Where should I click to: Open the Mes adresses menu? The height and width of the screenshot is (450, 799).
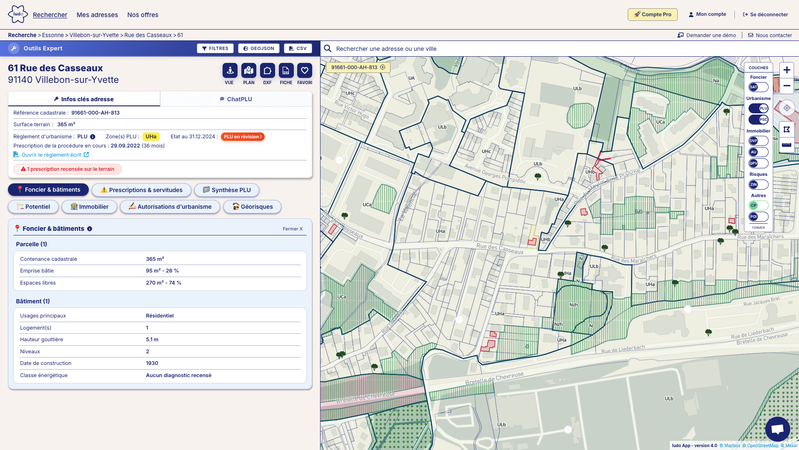click(97, 15)
